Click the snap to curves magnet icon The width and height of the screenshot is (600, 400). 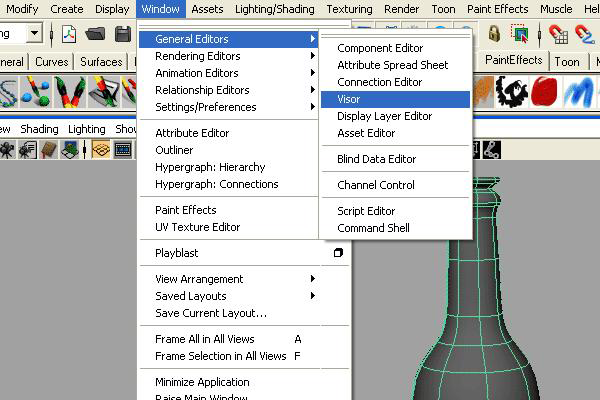pyautogui.click(x=585, y=34)
